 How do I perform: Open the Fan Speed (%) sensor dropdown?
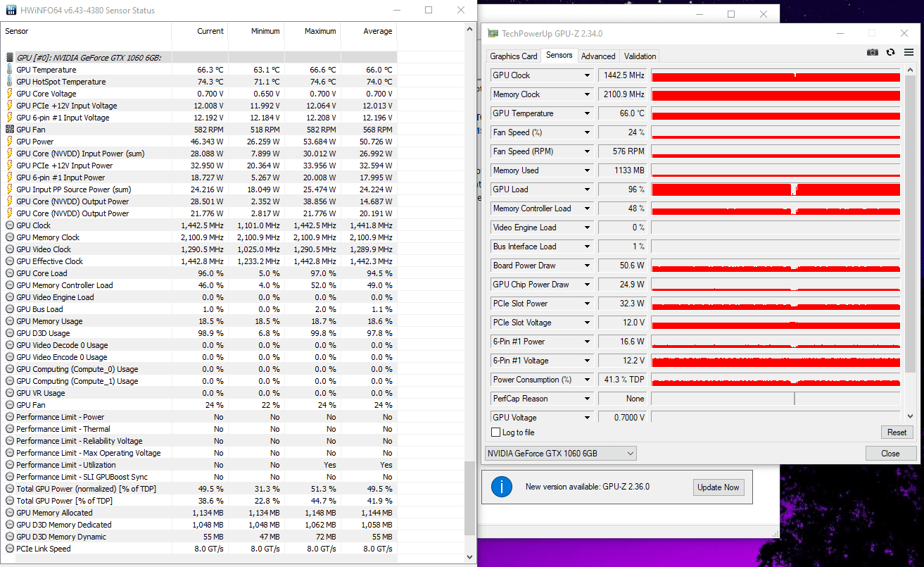click(587, 132)
